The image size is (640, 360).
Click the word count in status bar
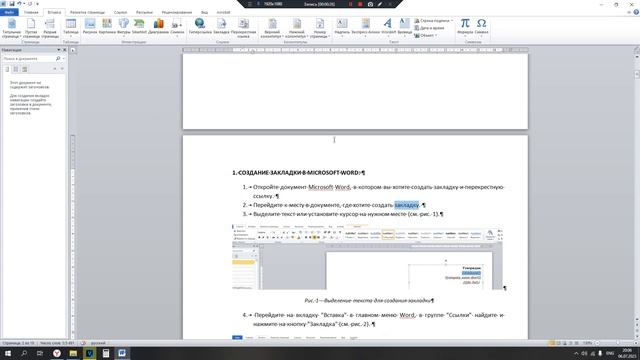coord(58,343)
